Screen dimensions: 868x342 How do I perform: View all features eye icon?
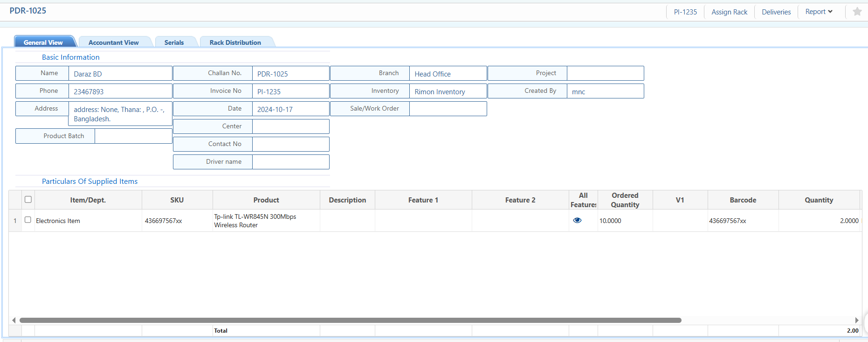(x=577, y=220)
